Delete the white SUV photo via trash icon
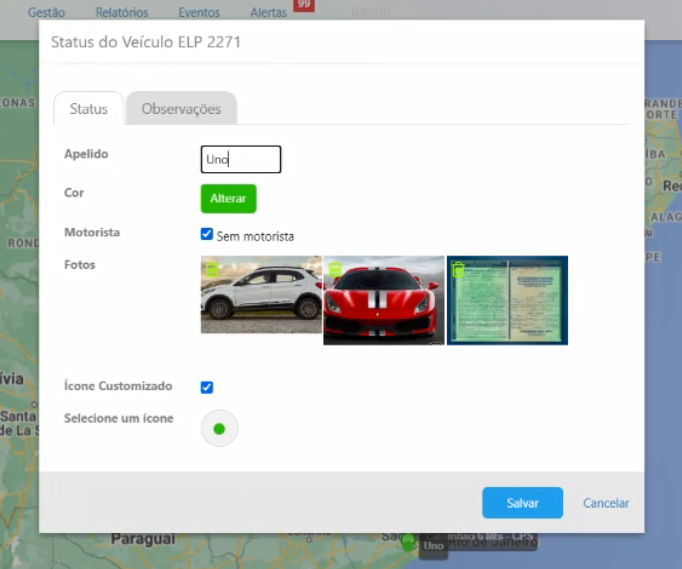 click(212, 268)
